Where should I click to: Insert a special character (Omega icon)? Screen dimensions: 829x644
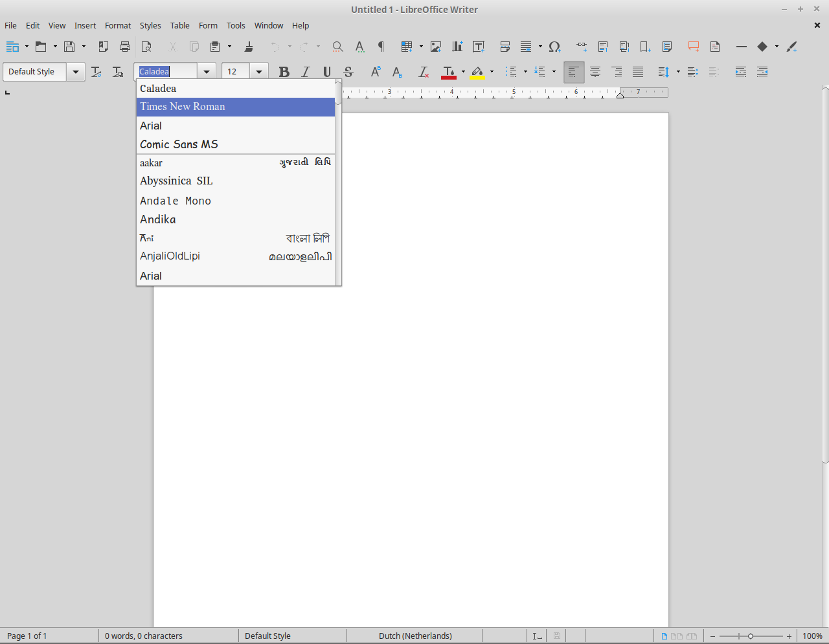pos(554,47)
